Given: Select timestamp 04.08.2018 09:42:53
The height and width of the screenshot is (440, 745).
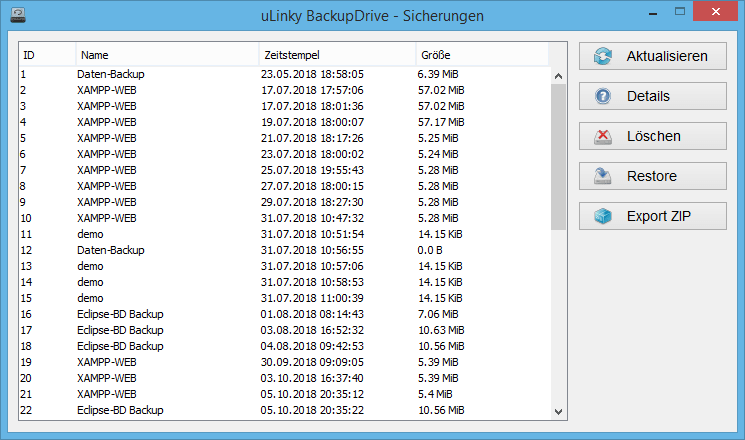Looking at the screenshot, I should click(x=312, y=346).
